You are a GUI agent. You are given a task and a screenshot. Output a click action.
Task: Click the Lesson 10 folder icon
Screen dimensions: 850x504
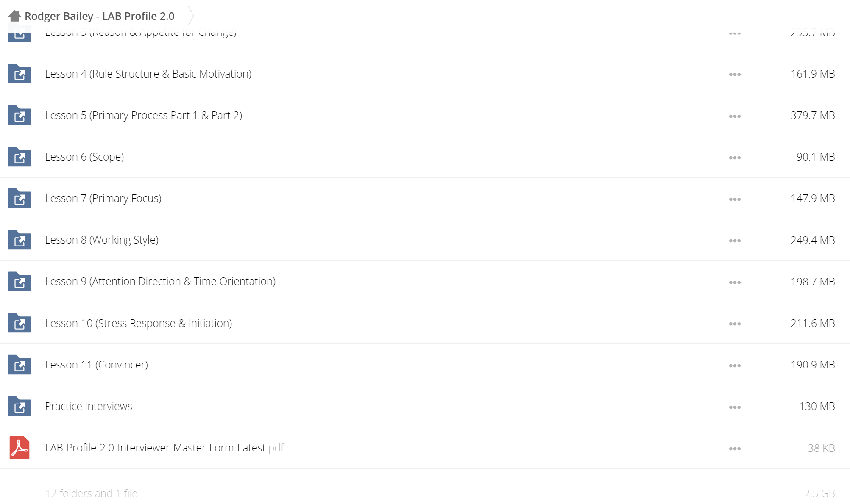pos(20,323)
